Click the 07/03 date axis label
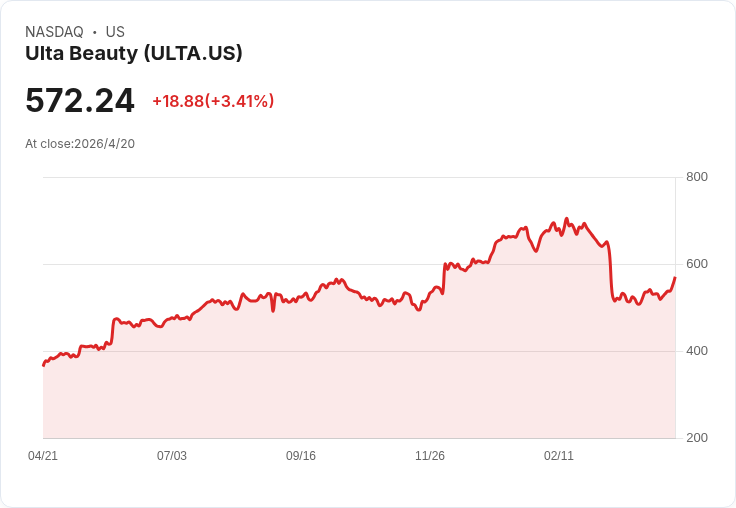Screen dimensions: 736x508 172,456
